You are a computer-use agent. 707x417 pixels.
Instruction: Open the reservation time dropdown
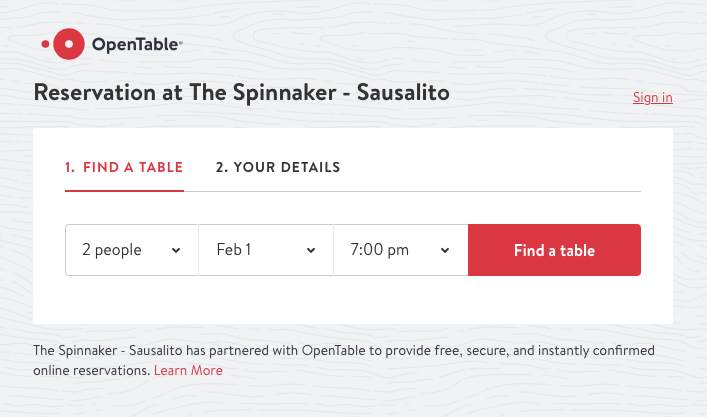[x=400, y=250]
